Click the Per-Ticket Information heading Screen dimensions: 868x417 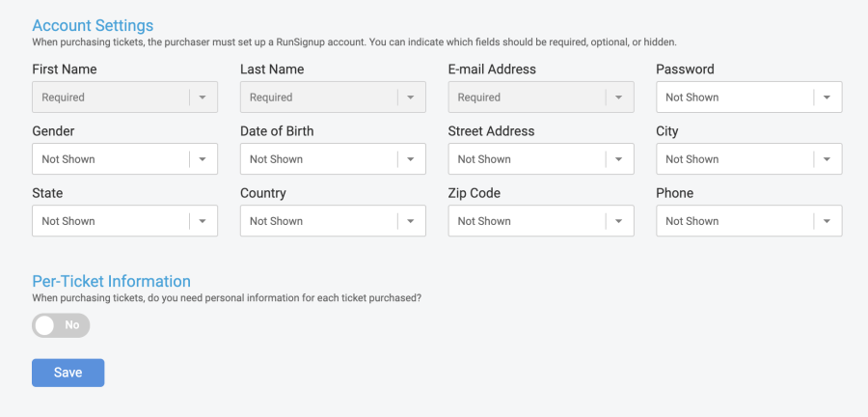click(111, 281)
